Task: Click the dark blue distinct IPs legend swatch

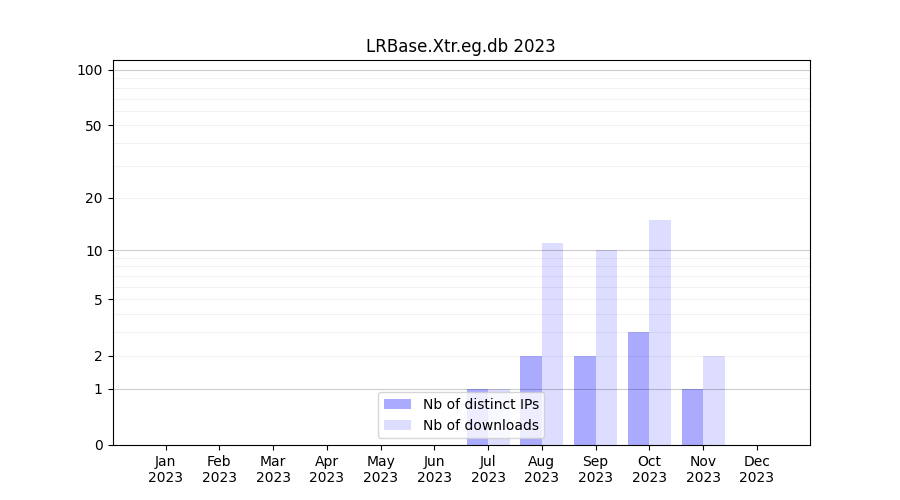Action: [397, 404]
